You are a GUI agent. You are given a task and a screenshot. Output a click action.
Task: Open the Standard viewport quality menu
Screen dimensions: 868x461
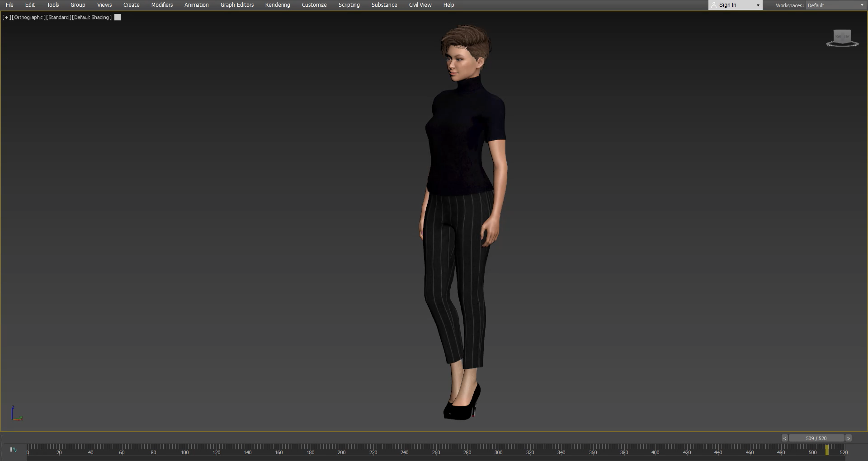(x=59, y=17)
